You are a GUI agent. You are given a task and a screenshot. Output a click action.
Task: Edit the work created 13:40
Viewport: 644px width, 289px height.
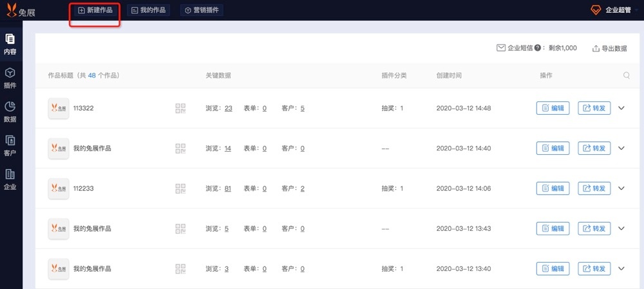[553, 269]
